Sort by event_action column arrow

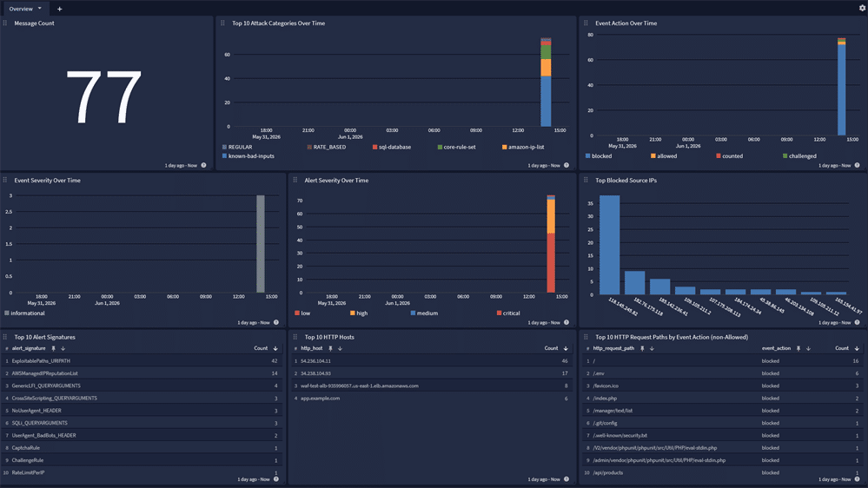point(808,348)
